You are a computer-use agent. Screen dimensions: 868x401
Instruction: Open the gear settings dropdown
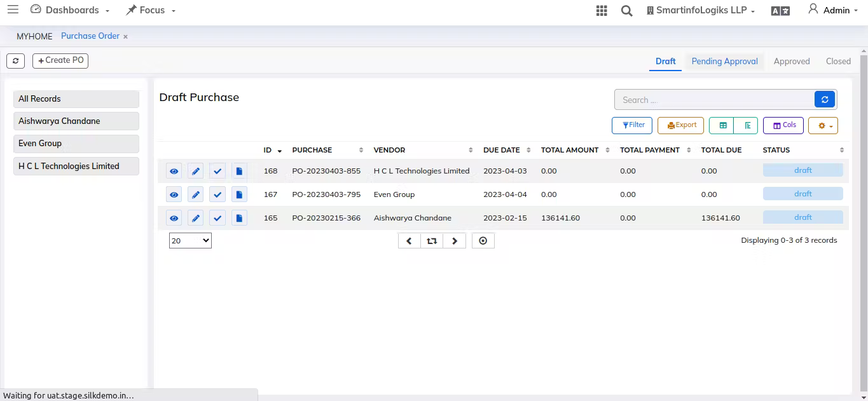tap(823, 125)
